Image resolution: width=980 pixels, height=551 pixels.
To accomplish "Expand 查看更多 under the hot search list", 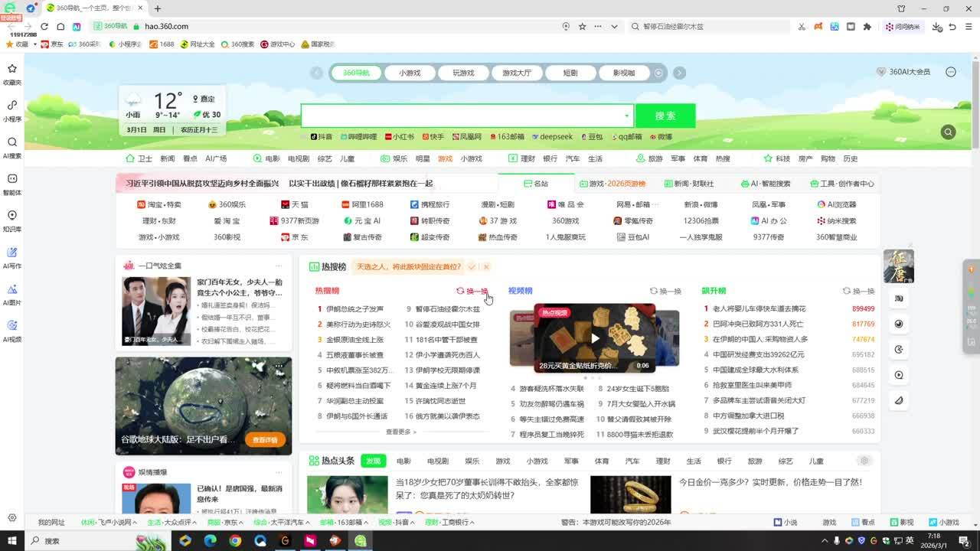I will coord(400,432).
